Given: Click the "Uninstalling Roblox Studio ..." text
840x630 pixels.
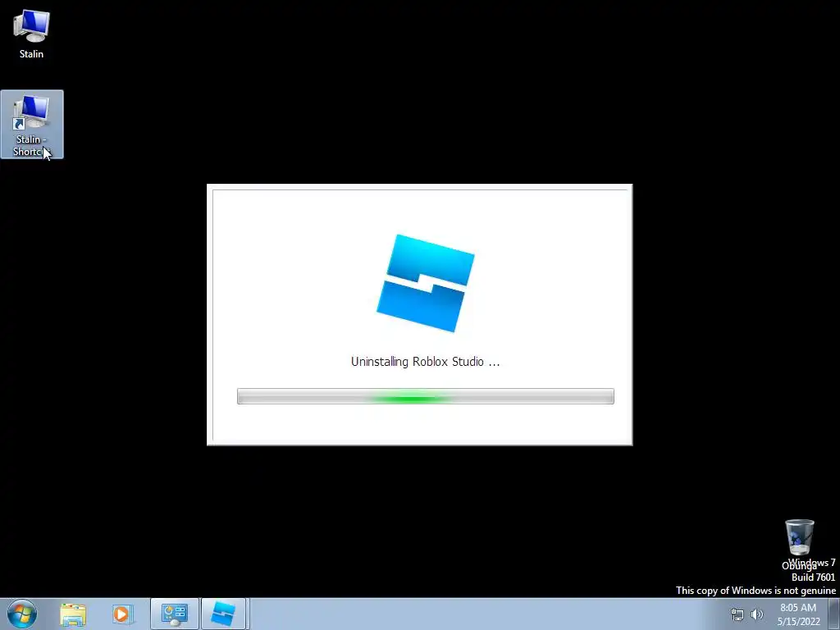Looking at the screenshot, I should [426, 362].
